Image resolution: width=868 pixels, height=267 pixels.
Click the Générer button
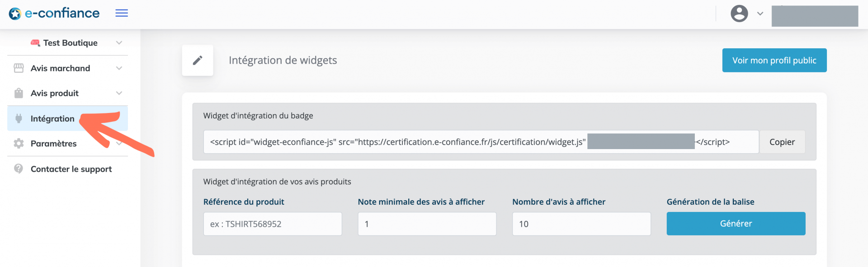click(736, 224)
